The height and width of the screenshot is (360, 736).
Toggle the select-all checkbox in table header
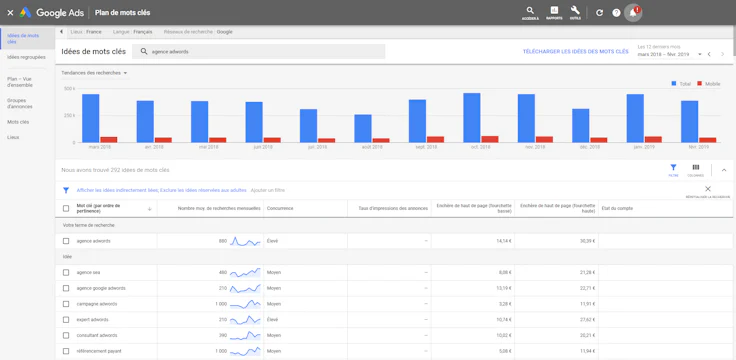click(x=66, y=208)
